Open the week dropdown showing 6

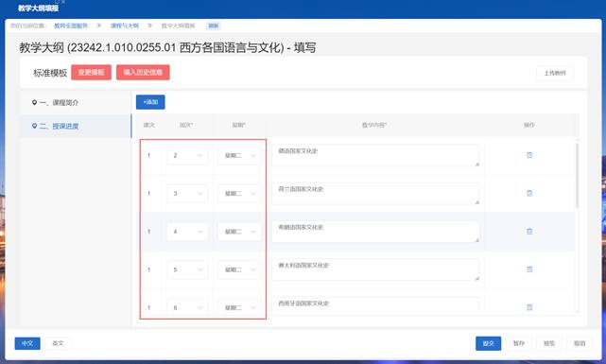(x=187, y=307)
